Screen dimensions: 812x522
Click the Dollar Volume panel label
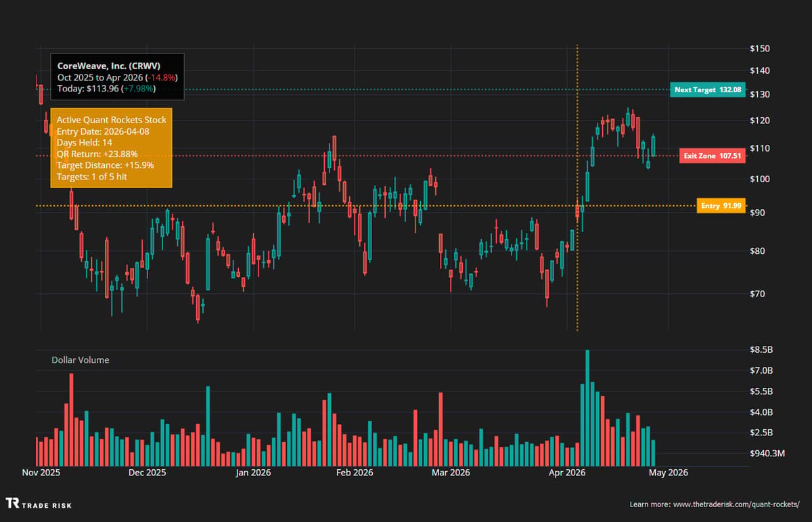(x=80, y=360)
